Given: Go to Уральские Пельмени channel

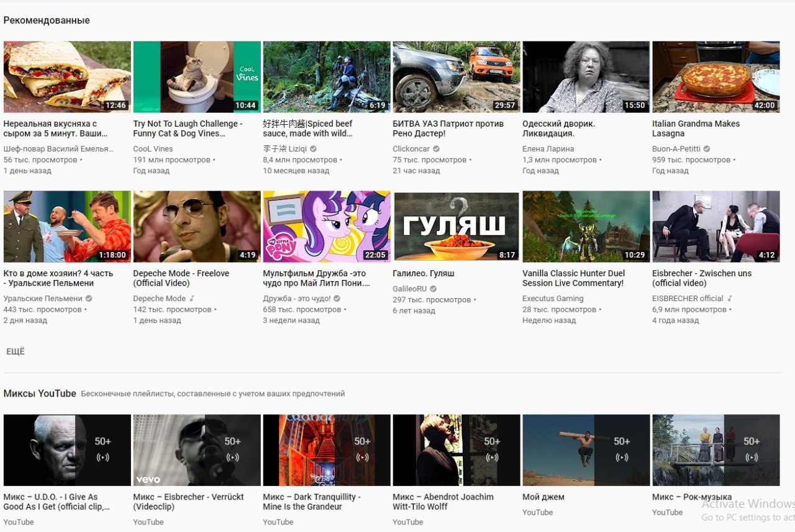Looking at the screenshot, I should 43,299.
